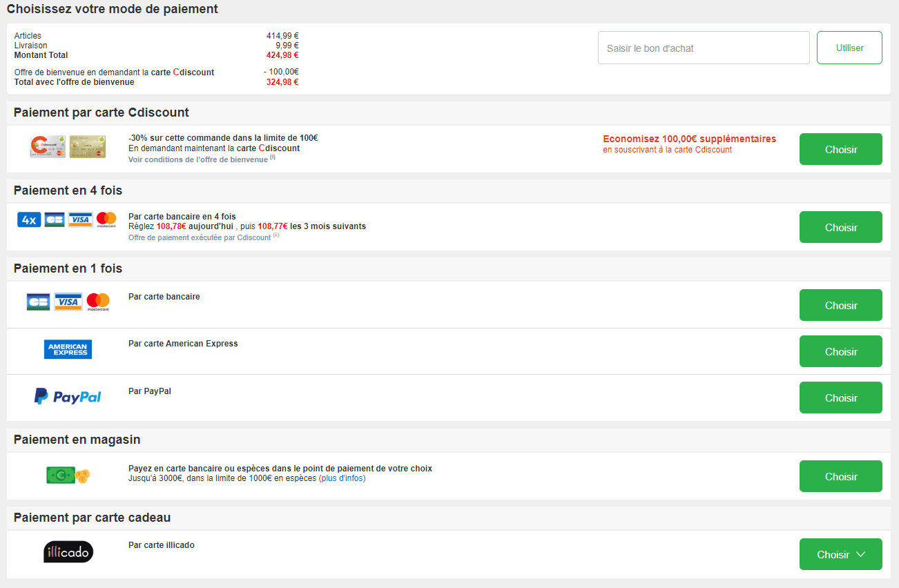Screen dimensions: 899x588
Task: Click the illicado gift card logo
Action: (x=68, y=551)
